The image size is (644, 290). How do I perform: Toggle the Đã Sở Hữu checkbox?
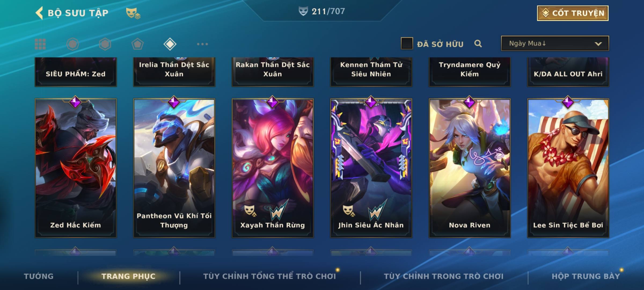pos(407,43)
